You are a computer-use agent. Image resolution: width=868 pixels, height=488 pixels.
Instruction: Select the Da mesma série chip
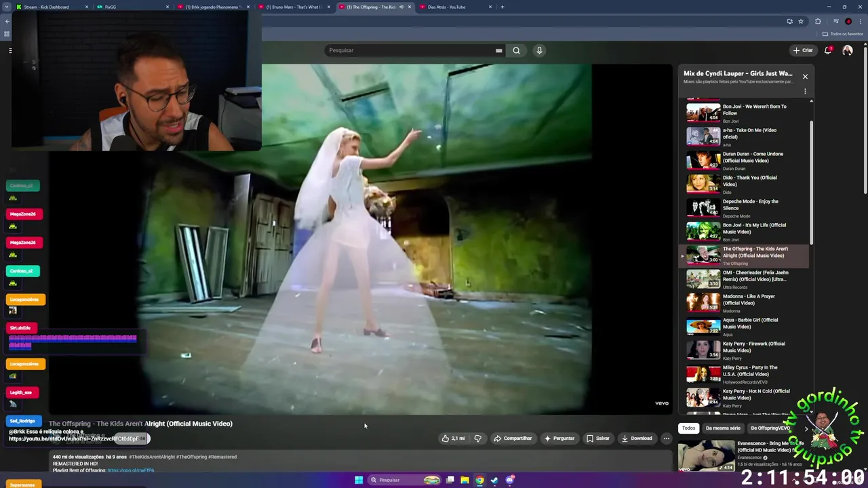point(723,428)
